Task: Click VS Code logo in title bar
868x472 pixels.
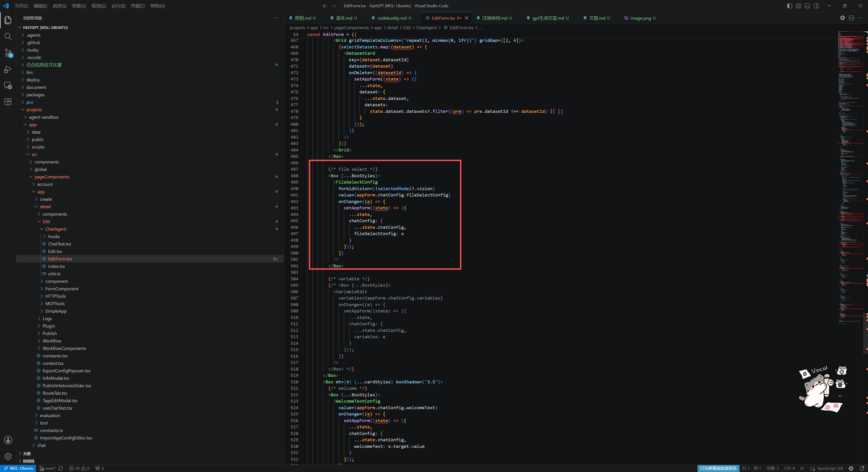Action: (x=6, y=6)
